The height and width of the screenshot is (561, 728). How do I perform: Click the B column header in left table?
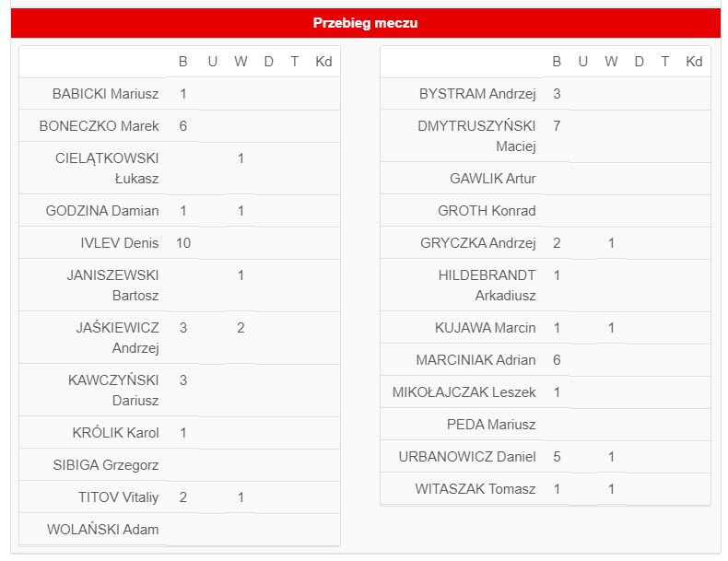pyautogui.click(x=183, y=61)
